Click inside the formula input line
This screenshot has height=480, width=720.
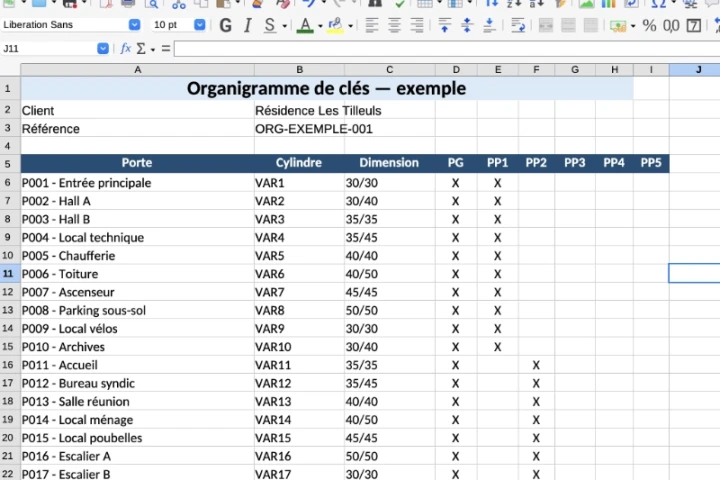447,49
